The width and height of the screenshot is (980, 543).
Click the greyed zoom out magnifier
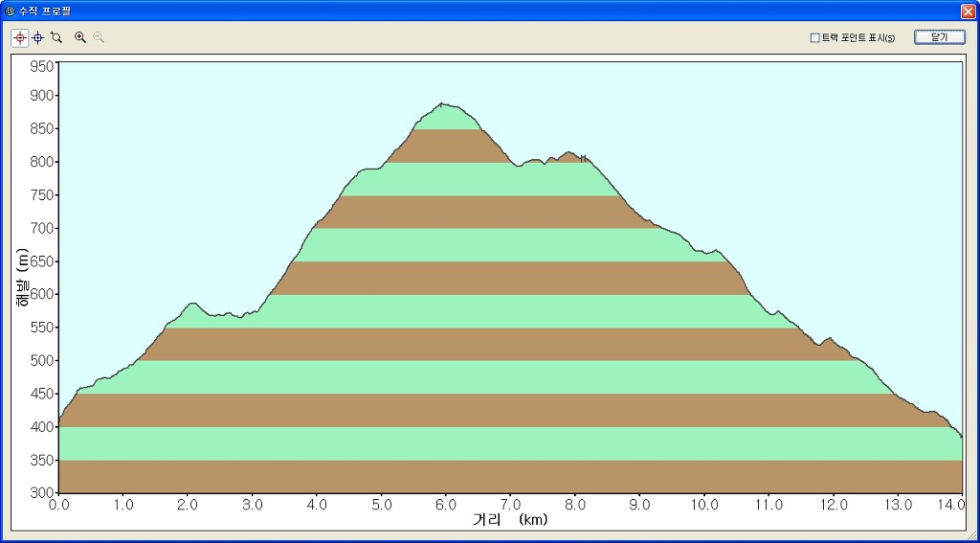pos(99,37)
